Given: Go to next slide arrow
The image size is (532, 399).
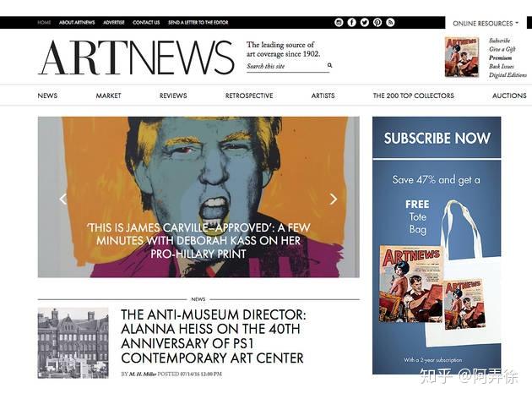Looking at the screenshot, I should click(334, 199).
